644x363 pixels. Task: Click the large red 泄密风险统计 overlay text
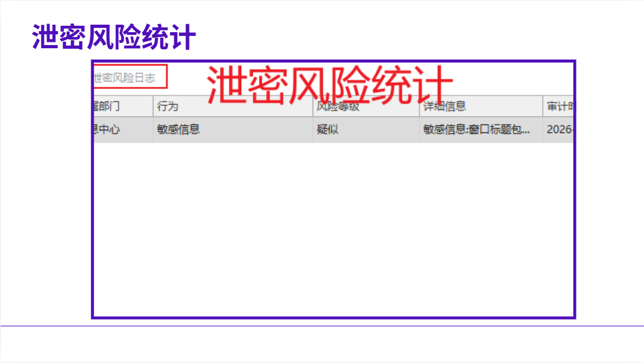tap(330, 84)
